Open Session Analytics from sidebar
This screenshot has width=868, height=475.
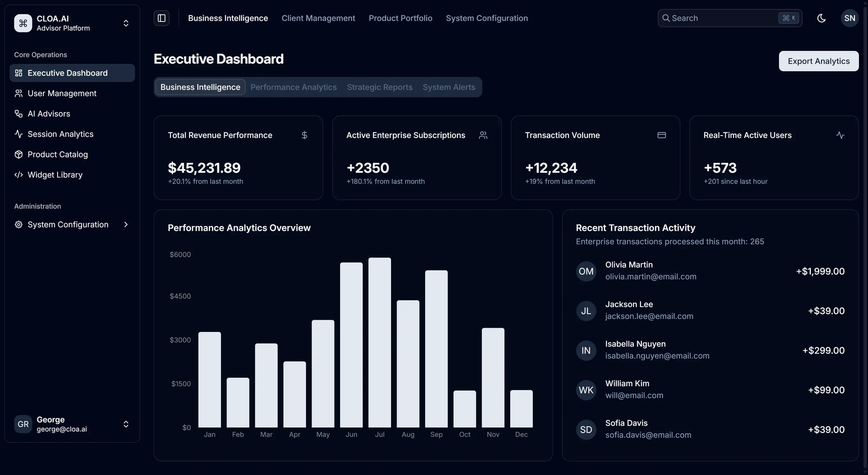point(60,134)
